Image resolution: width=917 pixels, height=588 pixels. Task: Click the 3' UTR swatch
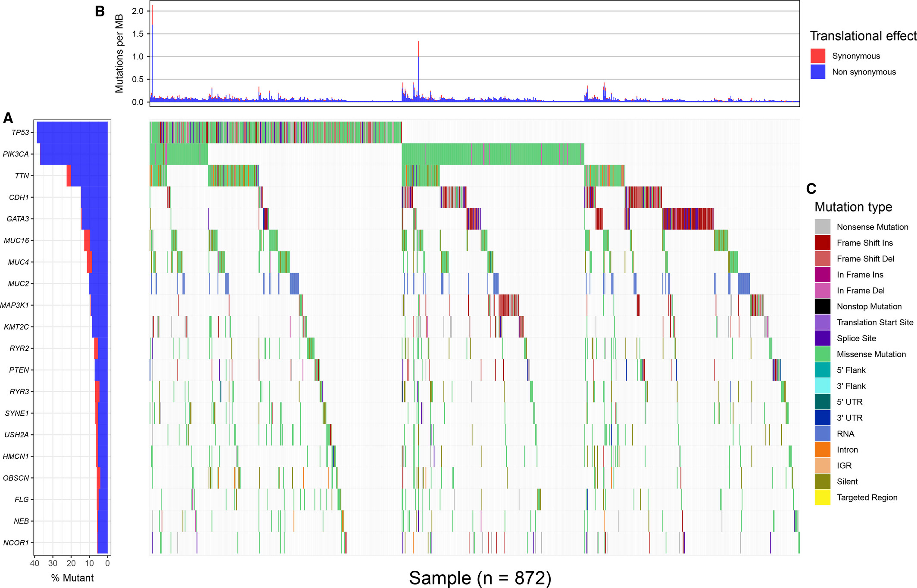pos(822,418)
